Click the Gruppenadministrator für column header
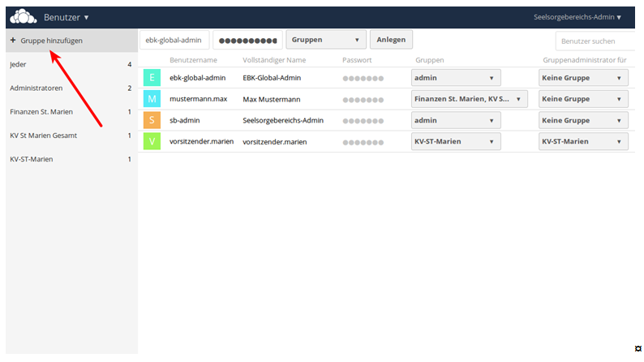 point(585,60)
